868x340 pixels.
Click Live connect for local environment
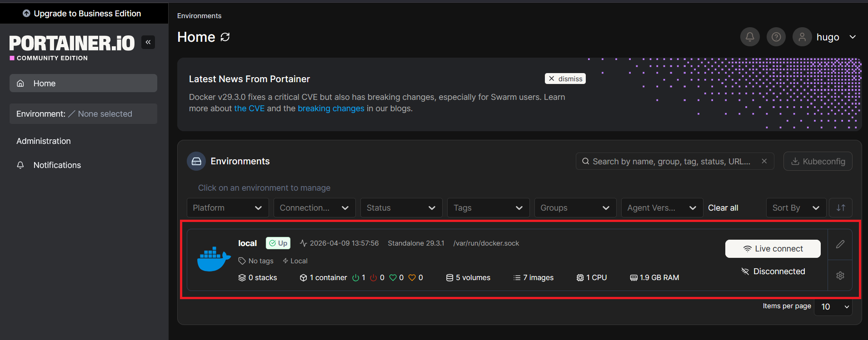[773, 249]
